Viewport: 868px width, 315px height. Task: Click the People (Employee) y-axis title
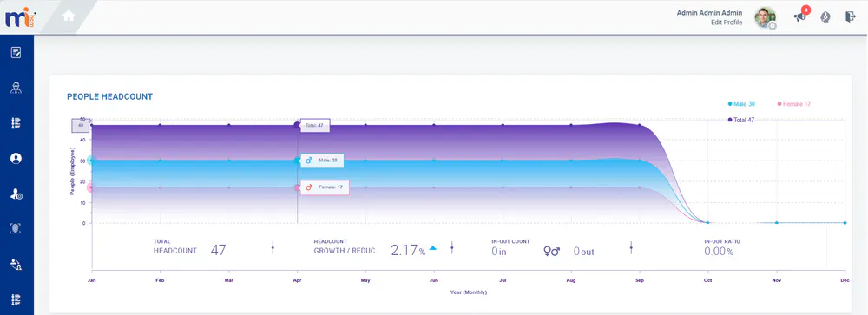pyautogui.click(x=73, y=172)
